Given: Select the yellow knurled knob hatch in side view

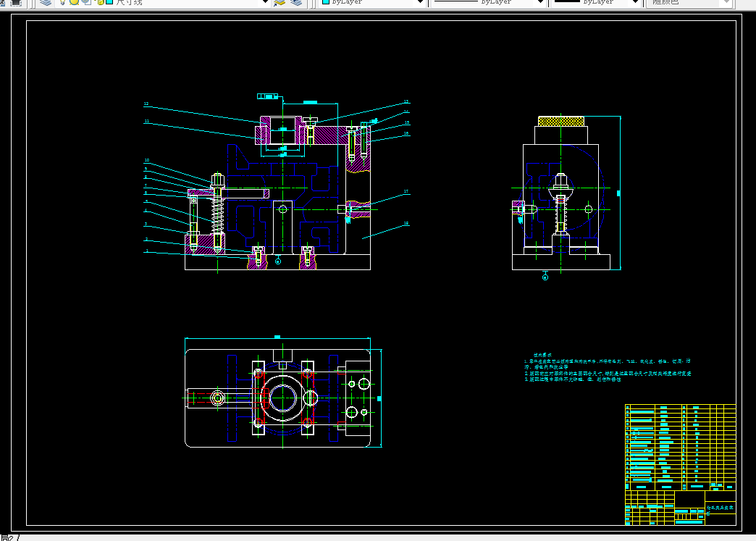Looking at the screenshot, I should tap(560, 121).
